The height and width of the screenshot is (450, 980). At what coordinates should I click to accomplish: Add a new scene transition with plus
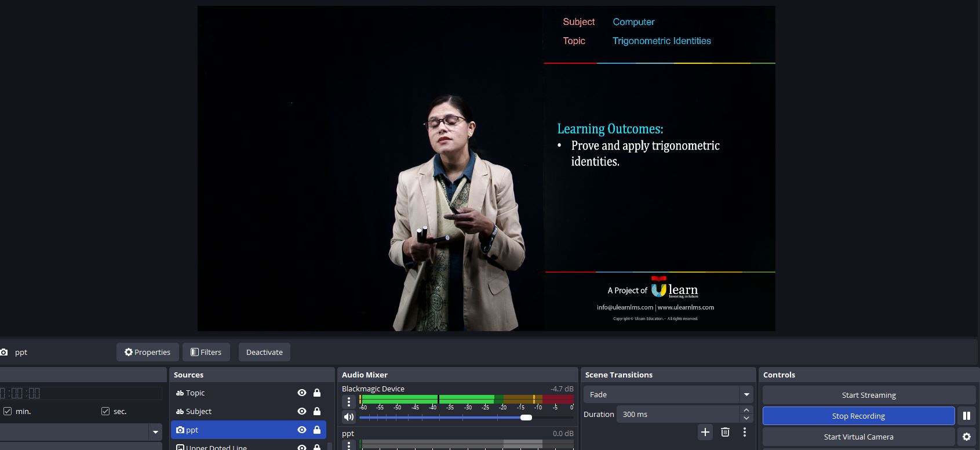click(705, 432)
